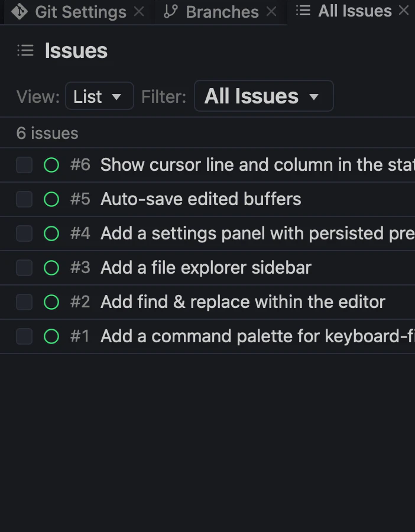Open issue Add a file explorer sidebar
The height and width of the screenshot is (532, 415).
click(206, 267)
